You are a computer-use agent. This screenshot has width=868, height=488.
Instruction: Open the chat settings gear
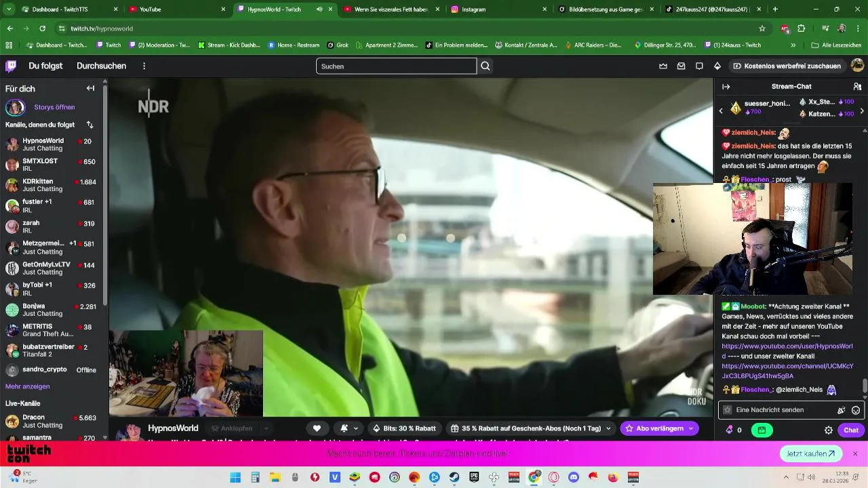tap(829, 430)
